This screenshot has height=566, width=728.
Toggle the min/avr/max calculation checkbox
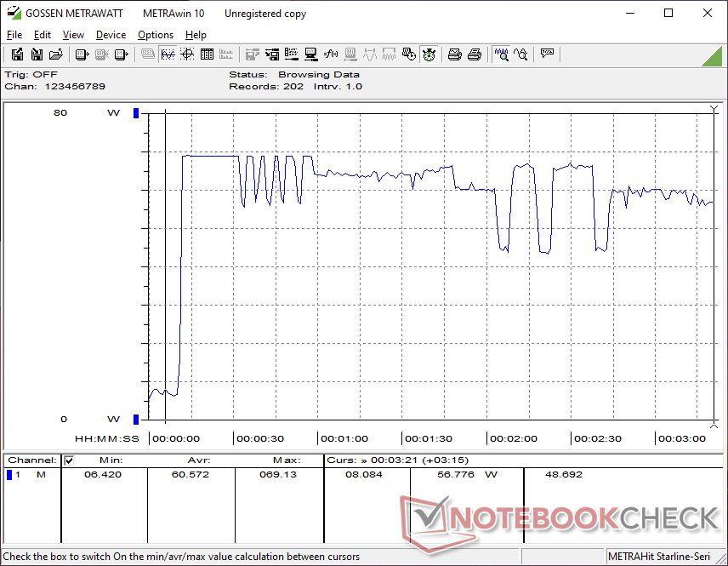(x=70, y=460)
